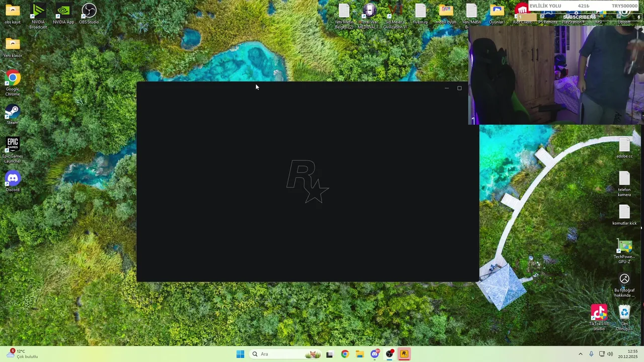Image resolution: width=644 pixels, height=362 pixels.
Task: Launch Steam from the desktop
Action: point(13,115)
